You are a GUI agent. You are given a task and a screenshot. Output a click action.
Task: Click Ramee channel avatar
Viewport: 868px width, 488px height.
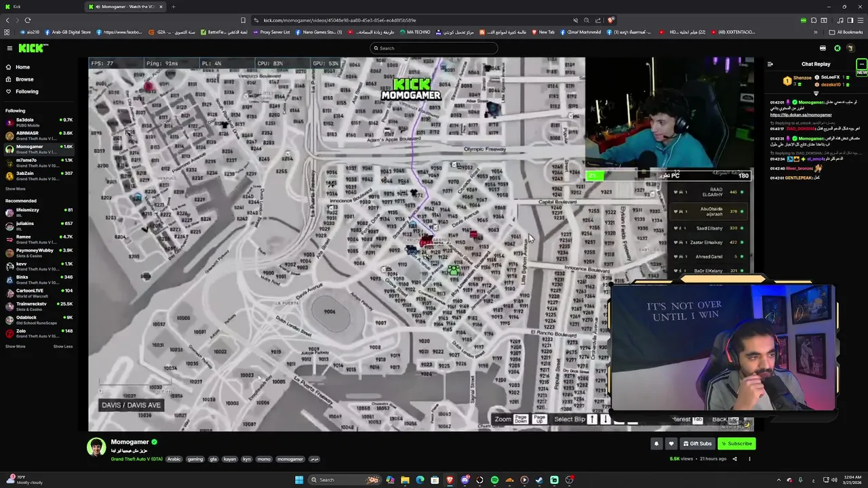(9, 239)
